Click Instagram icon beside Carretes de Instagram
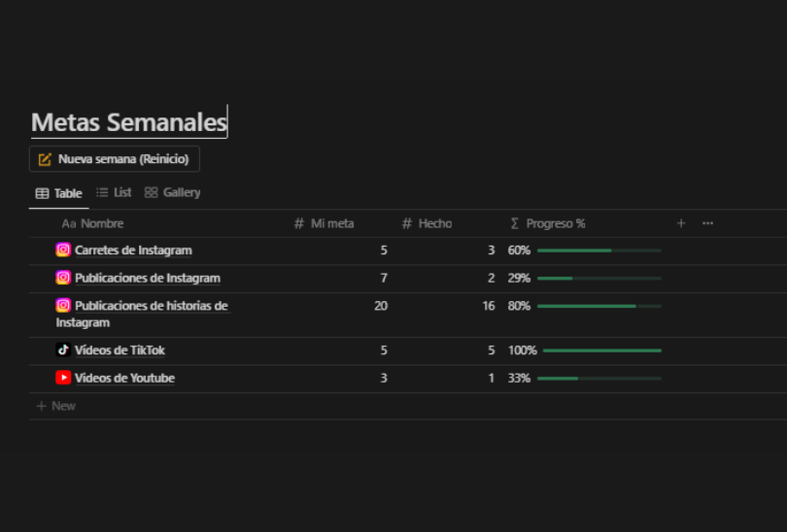Viewport: 787px width, 532px height. [x=63, y=250]
